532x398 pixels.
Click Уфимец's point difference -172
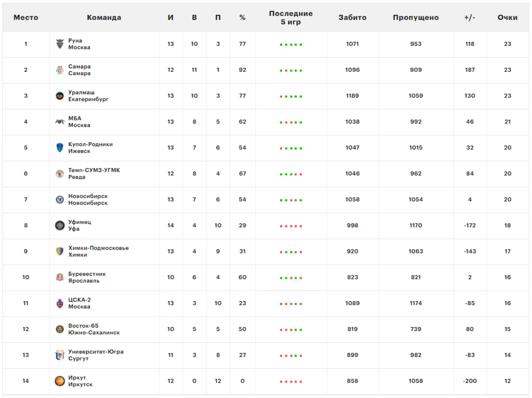(x=470, y=225)
